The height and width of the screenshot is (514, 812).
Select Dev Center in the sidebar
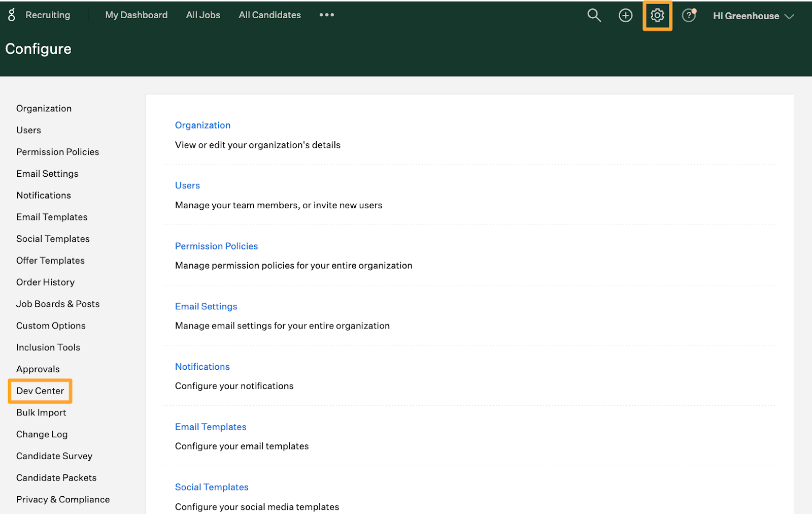40,391
